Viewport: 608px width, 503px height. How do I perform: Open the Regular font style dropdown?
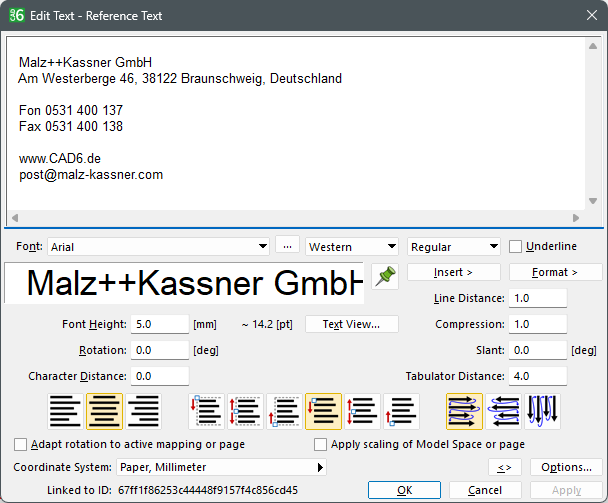[x=454, y=247]
